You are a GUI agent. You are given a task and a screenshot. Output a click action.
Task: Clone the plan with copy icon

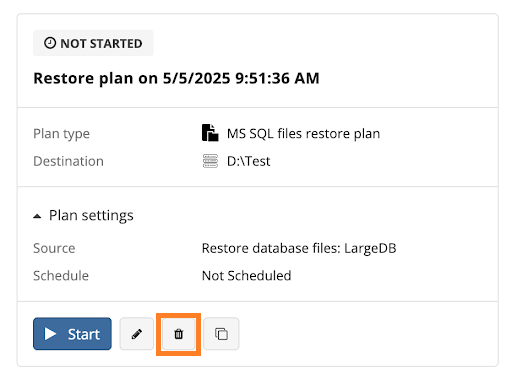221,334
